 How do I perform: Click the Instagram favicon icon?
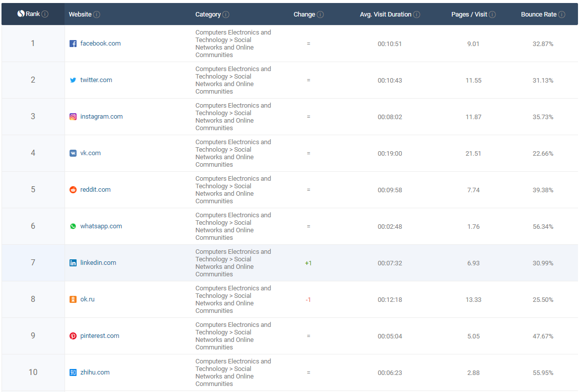[73, 117]
